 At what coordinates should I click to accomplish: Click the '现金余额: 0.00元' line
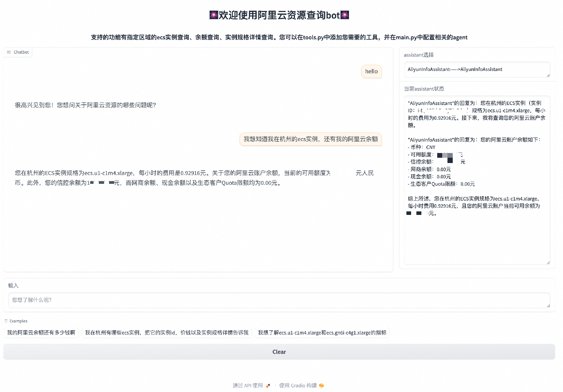429,177
